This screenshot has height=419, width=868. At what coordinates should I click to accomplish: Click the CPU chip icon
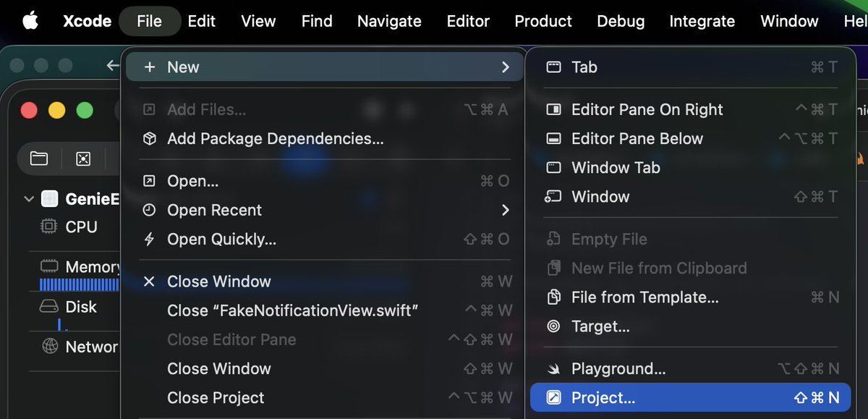49,227
